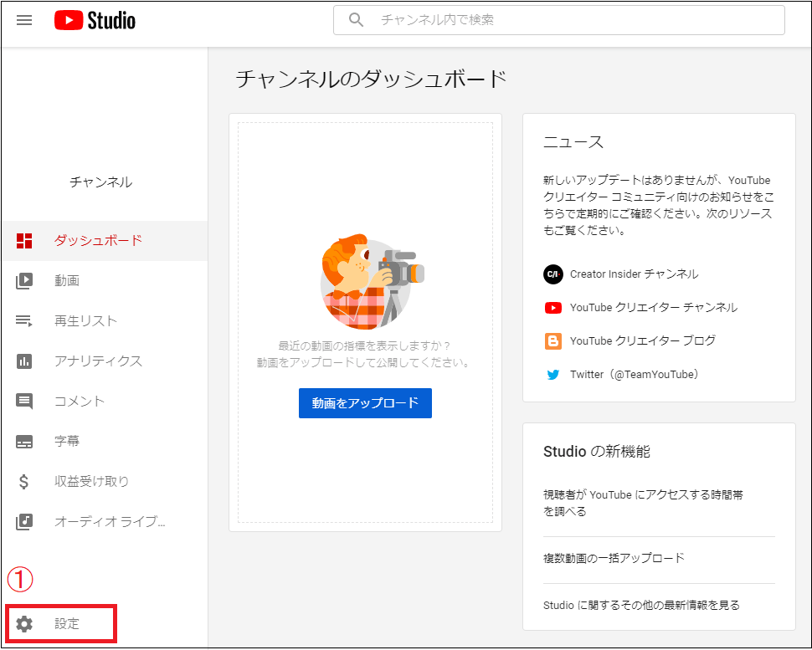Click the Studio の新機能 heading
Screen dimensions: 812x650
597,452
